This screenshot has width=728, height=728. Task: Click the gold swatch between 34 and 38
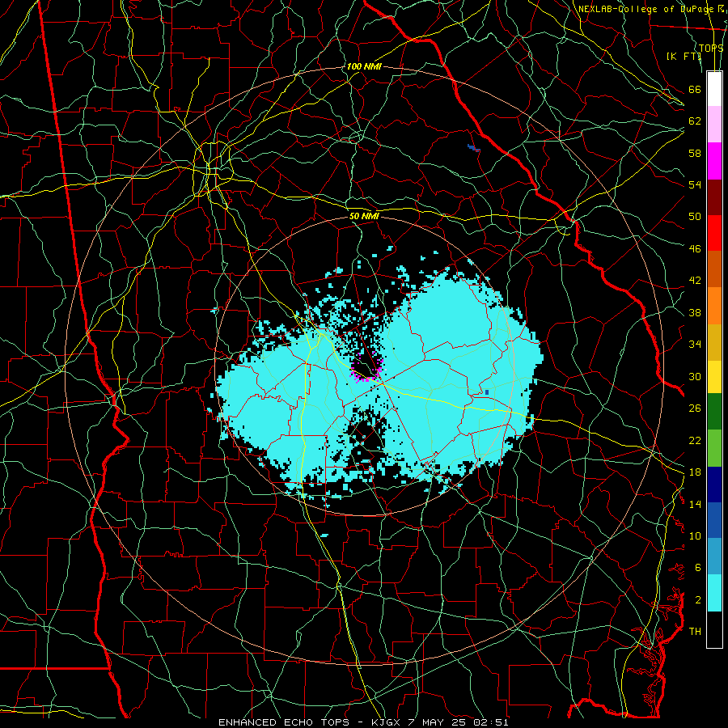click(714, 342)
